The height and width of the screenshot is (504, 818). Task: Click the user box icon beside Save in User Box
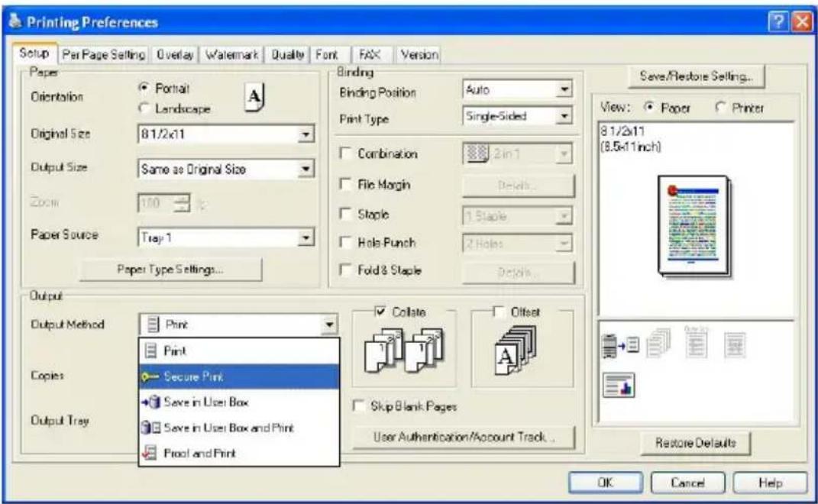[x=150, y=402]
